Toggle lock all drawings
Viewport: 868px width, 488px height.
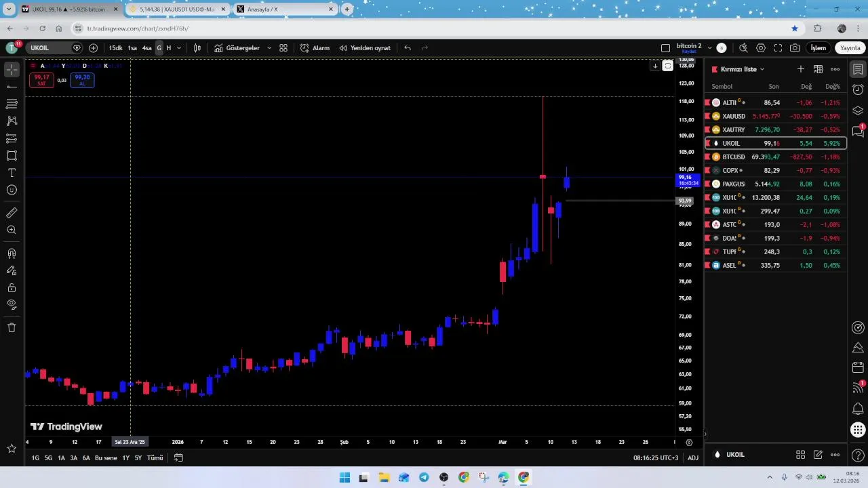click(x=12, y=288)
